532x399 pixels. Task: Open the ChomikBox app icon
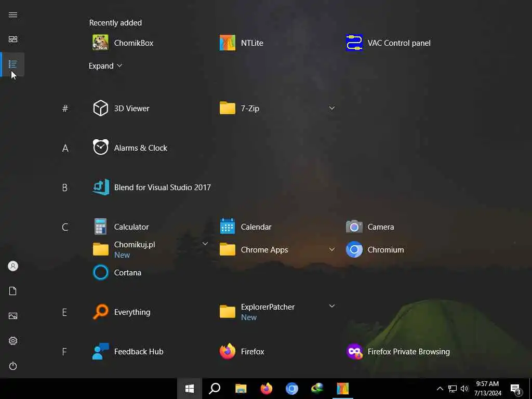pyautogui.click(x=100, y=43)
